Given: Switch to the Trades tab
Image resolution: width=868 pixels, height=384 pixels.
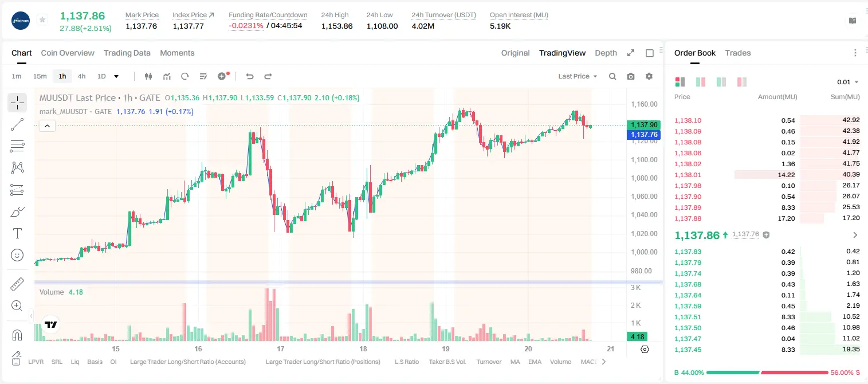Looking at the screenshot, I should click(x=738, y=53).
